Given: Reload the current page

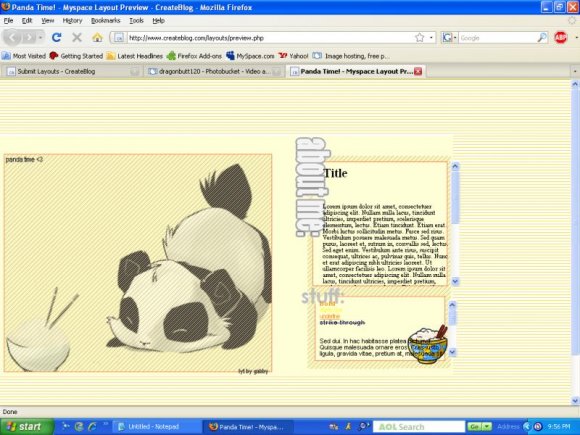Looking at the screenshot, I should click(x=56, y=37).
